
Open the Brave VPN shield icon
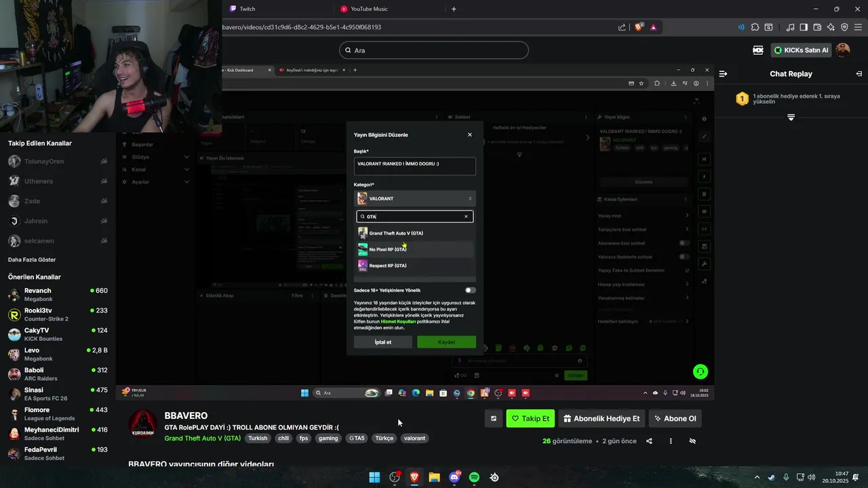pos(844,27)
